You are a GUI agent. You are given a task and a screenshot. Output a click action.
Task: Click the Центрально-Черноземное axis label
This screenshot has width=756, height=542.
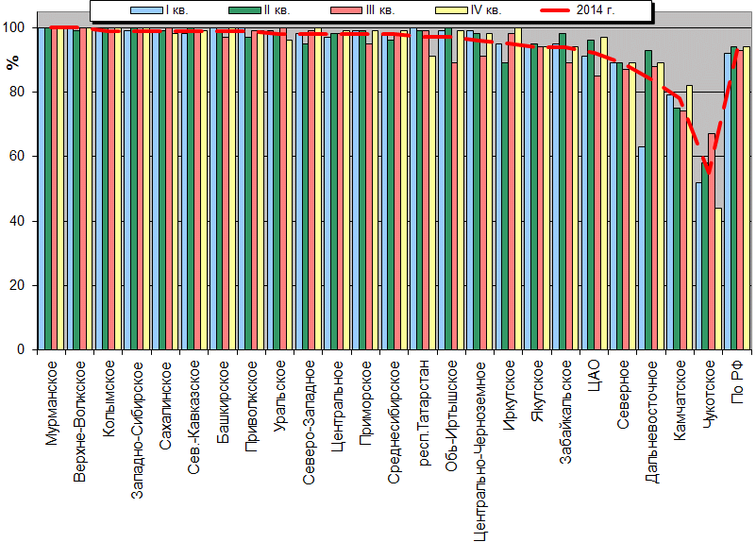(479, 450)
